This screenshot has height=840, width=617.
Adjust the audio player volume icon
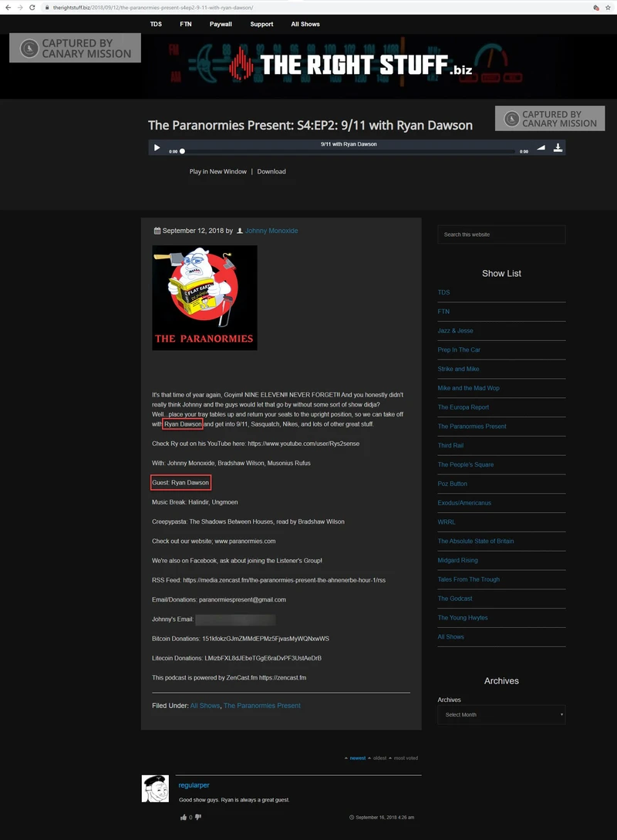(x=541, y=147)
